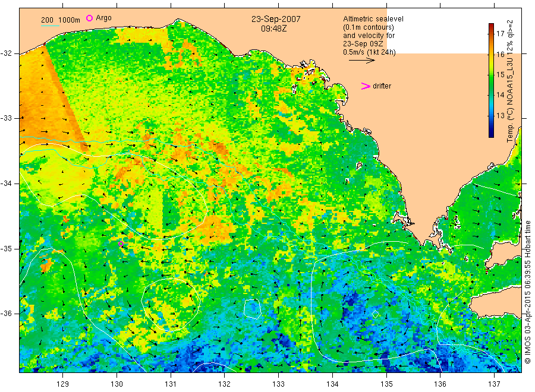Click the color bar label 17
The height and width of the screenshot is (392, 535).
point(500,33)
